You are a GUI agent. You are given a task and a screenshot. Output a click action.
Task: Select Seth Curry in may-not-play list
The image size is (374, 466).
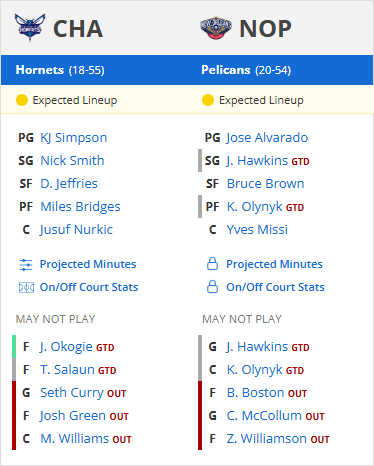tap(83, 393)
